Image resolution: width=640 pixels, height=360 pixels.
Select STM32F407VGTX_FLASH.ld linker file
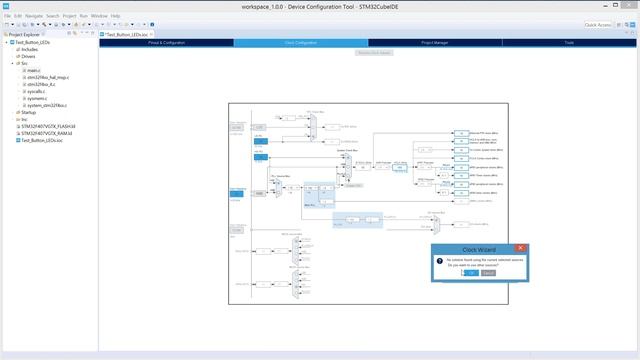pyautogui.click(x=48, y=127)
